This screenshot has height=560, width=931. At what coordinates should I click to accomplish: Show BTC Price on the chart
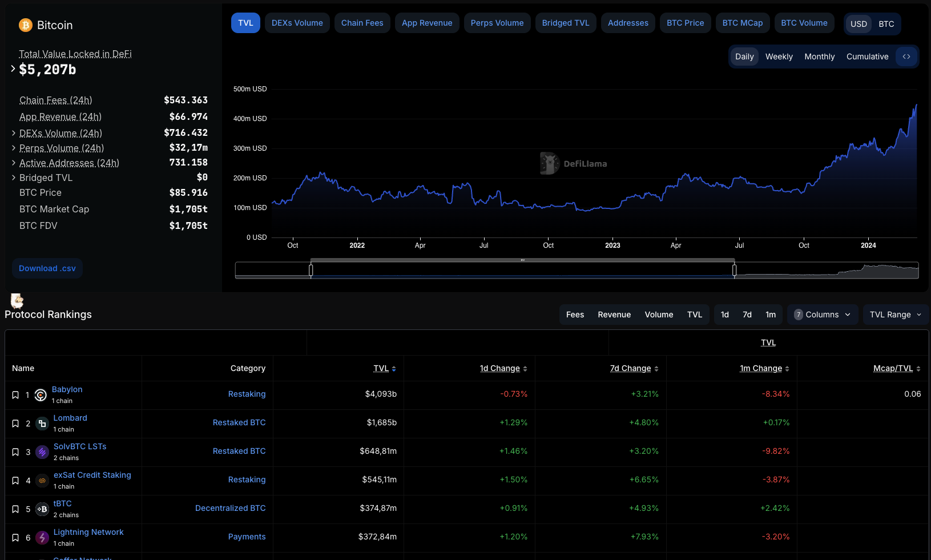(686, 23)
